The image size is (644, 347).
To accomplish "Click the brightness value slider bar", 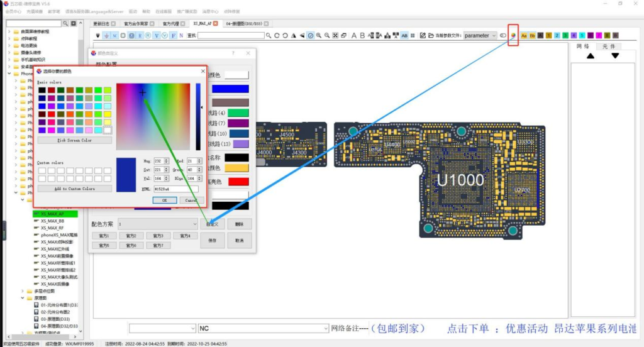I will 198,117.
